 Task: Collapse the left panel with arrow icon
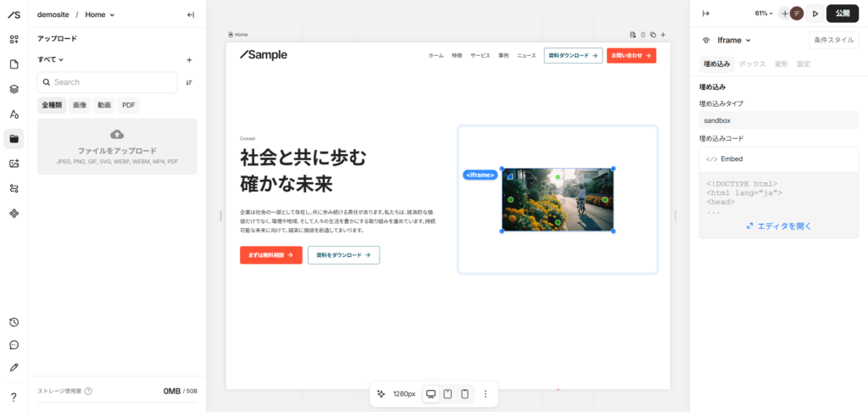tap(191, 15)
